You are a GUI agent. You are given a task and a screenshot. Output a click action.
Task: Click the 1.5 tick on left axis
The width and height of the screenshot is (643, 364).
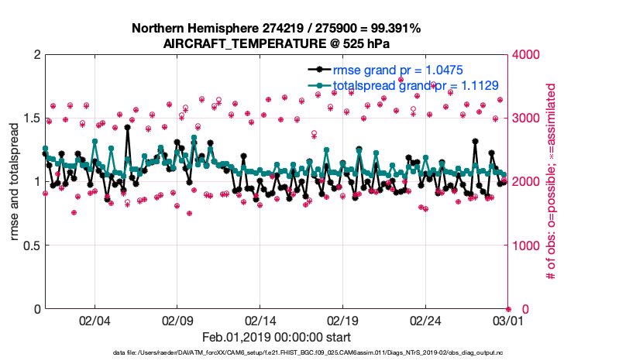coord(31,118)
